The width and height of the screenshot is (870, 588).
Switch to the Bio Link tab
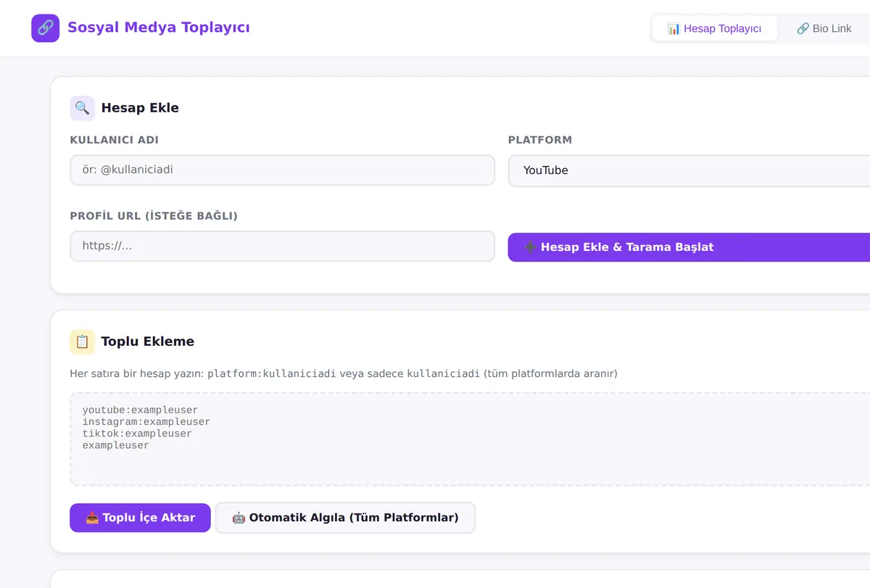(x=824, y=28)
